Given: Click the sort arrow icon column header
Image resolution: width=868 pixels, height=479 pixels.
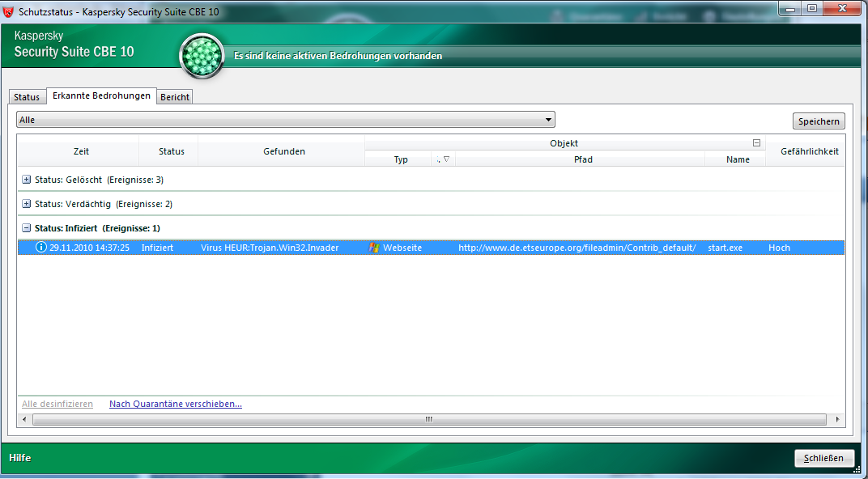Looking at the screenshot, I should click(x=443, y=159).
